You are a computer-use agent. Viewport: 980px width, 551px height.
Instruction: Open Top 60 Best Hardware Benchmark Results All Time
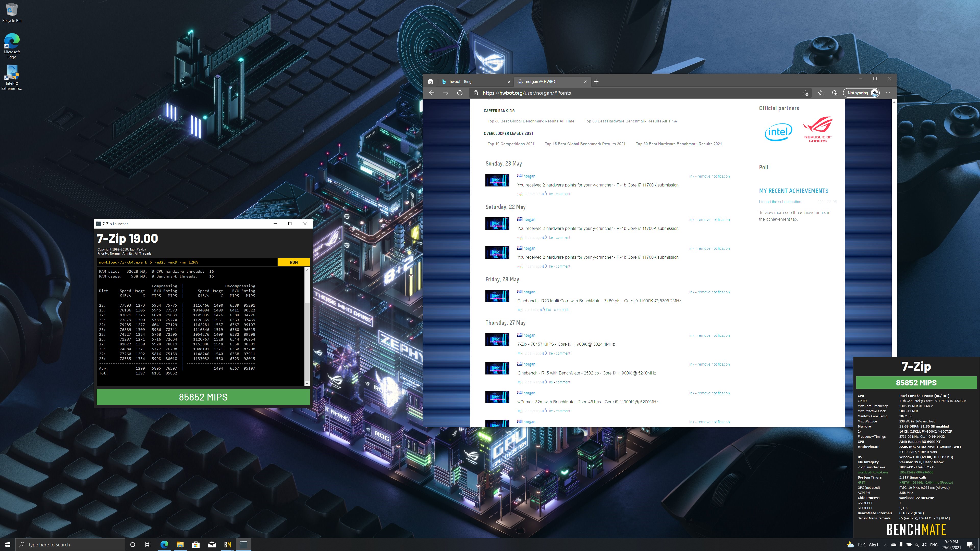click(630, 121)
